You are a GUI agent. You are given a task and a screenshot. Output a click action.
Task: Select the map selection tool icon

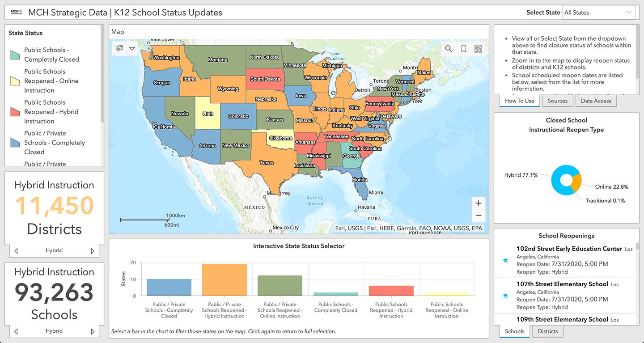click(119, 48)
